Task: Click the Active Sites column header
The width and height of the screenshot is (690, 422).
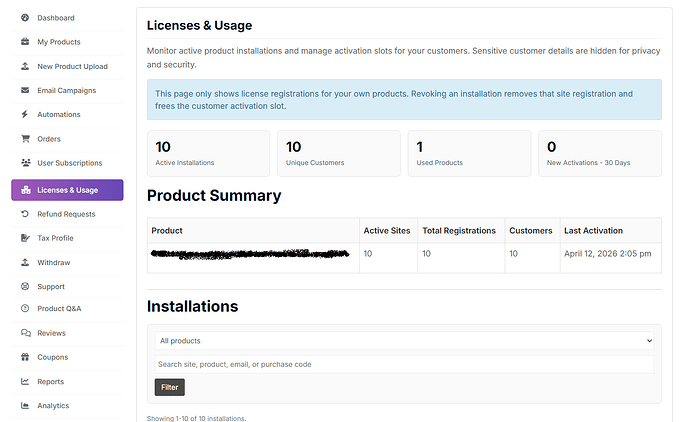Action: [387, 231]
